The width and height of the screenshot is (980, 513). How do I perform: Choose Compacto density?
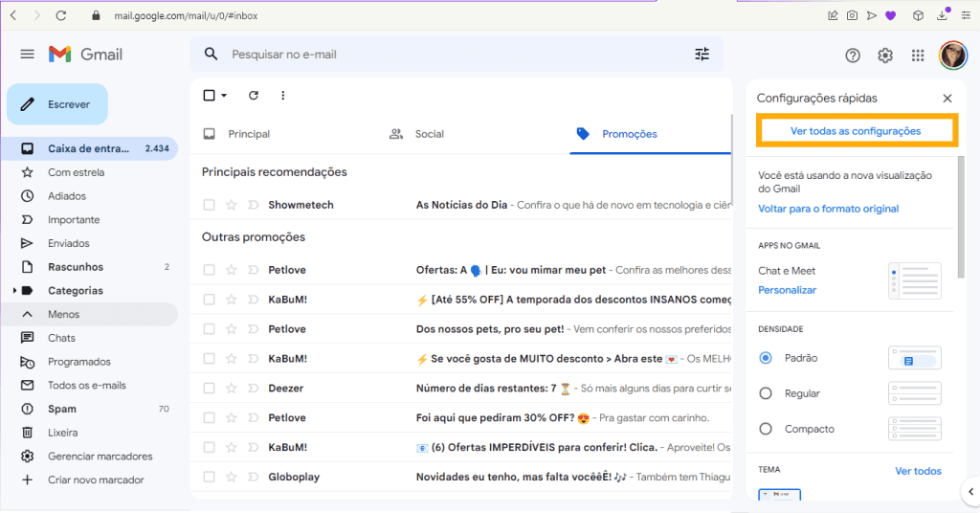[766, 430]
